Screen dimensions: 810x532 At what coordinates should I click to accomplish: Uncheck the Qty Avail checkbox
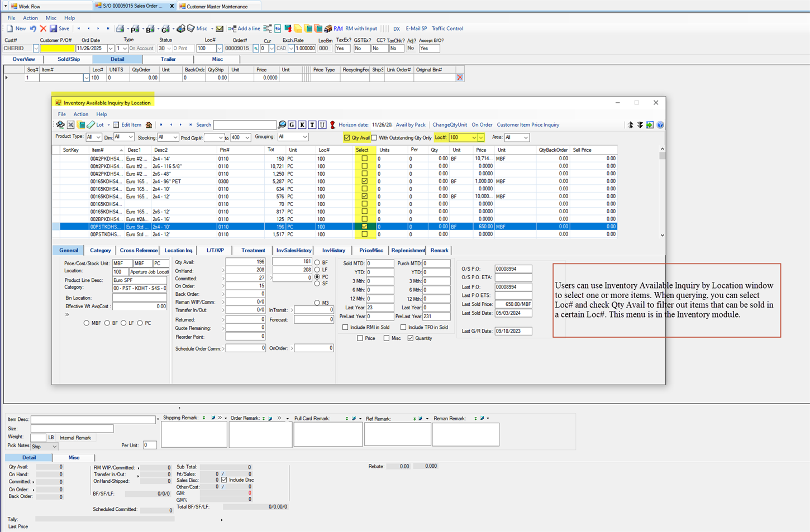pyautogui.click(x=347, y=138)
